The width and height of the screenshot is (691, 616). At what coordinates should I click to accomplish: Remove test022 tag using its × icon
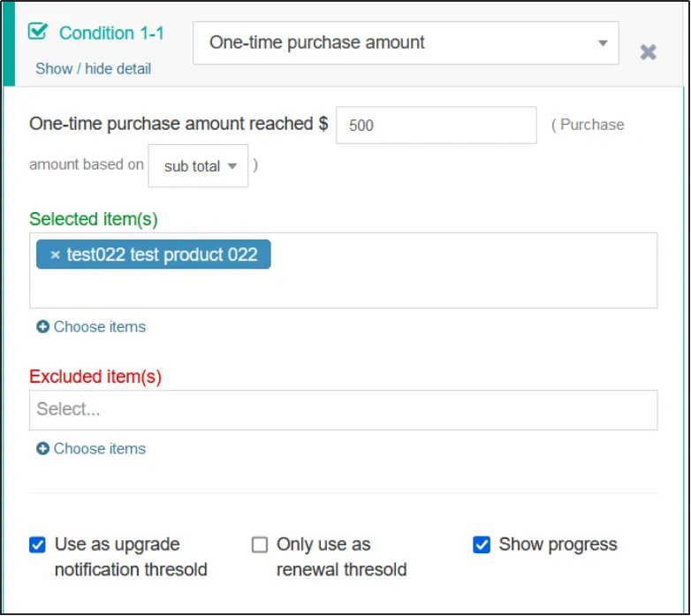(x=55, y=255)
